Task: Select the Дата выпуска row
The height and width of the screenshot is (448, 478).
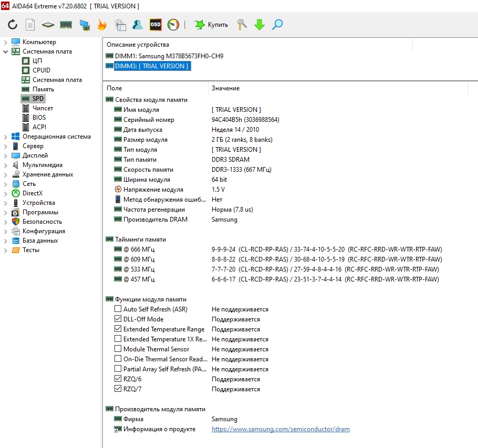Action: coord(186,130)
